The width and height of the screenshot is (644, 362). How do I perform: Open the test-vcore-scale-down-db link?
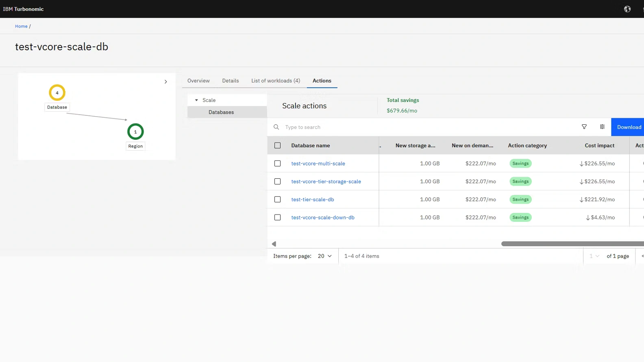(322, 217)
